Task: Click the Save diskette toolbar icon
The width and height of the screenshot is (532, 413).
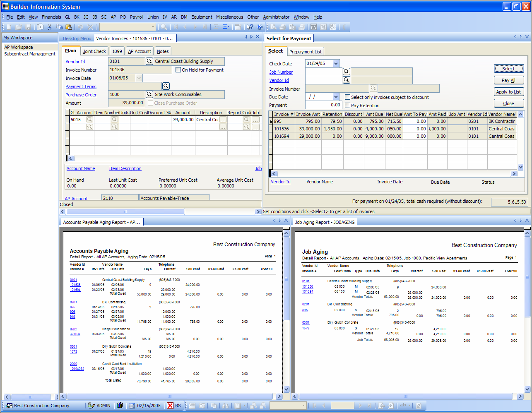Action: [28, 27]
